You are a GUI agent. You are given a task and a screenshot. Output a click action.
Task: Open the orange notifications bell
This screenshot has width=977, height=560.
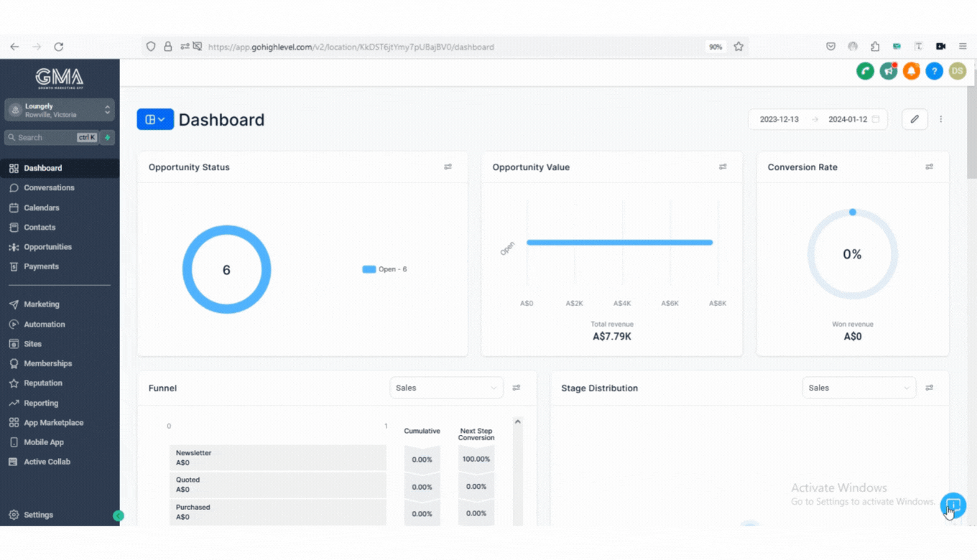coord(912,70)
